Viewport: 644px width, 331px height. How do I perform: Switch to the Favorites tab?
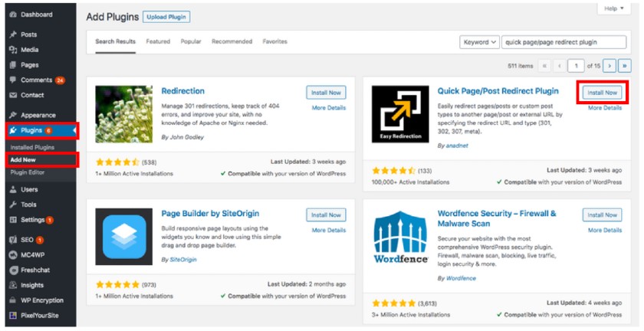(x=275, y=41)
